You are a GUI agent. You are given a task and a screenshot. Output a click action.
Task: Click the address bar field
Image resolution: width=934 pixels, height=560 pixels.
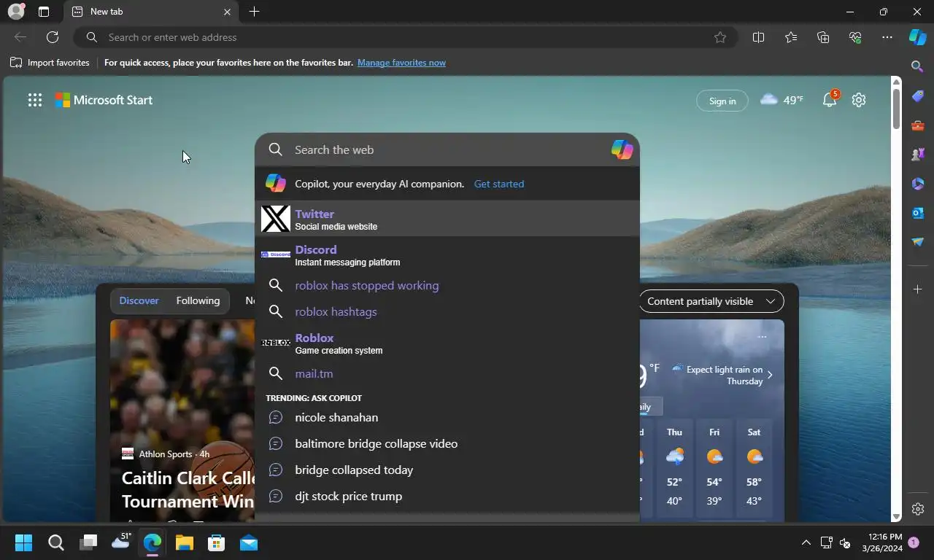(x=405, y=37)
